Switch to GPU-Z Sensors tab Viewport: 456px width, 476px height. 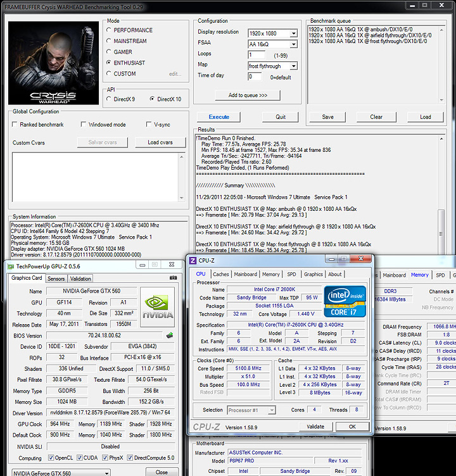[56, 279]
